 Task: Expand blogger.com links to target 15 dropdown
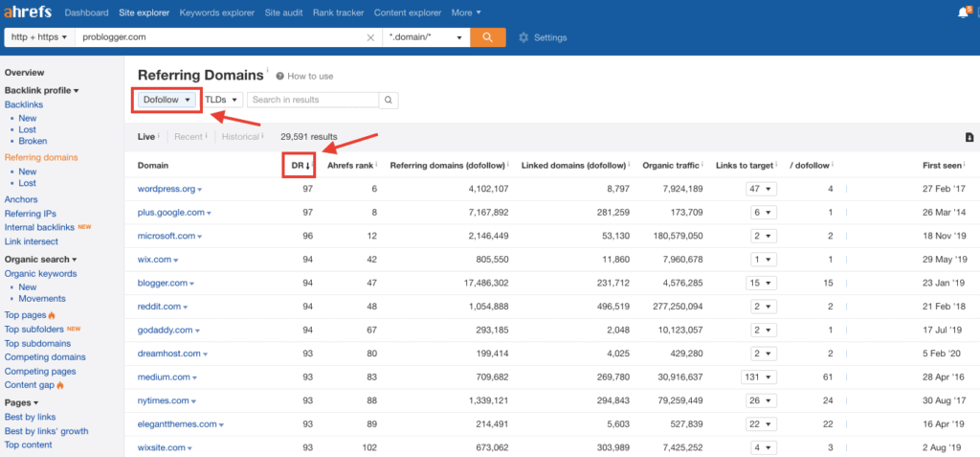pos(761,283)
